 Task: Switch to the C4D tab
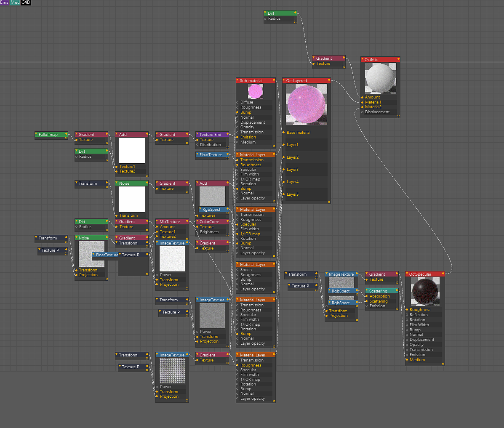[x=26, y=3]
